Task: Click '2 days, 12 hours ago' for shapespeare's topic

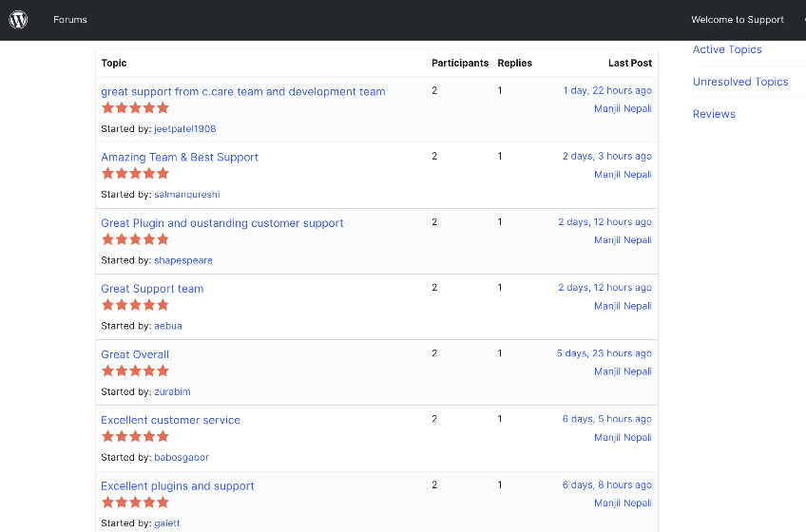Action: click(x=605, y=222)
